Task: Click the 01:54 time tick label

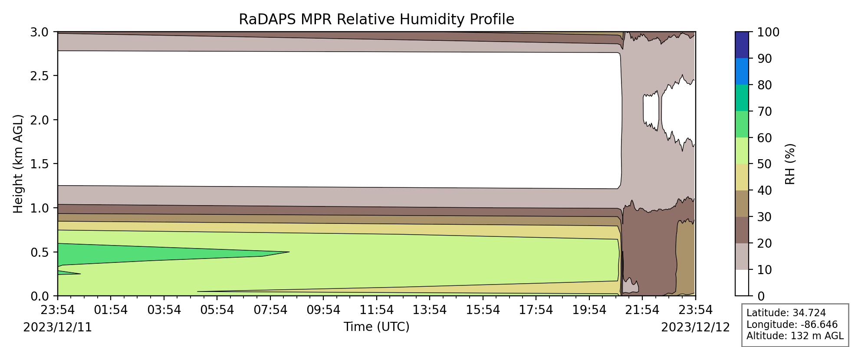Action: pyautogui.click(x=111, y=310)
